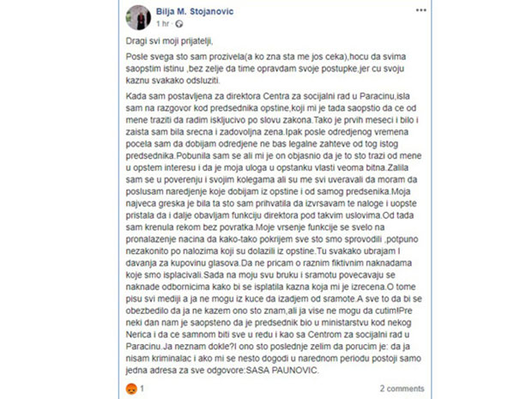
Task: Click the line starting "pisu svi mediji"
Action: [274, 299]
